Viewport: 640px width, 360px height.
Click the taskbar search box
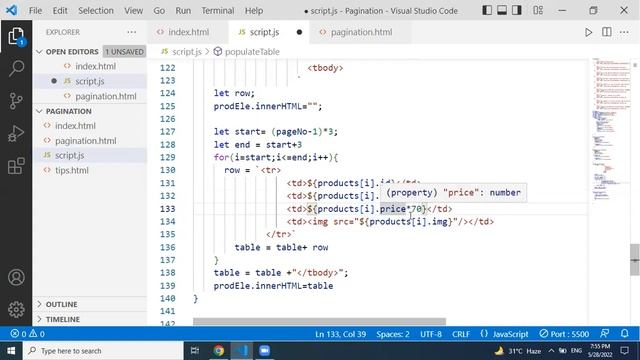103,351
